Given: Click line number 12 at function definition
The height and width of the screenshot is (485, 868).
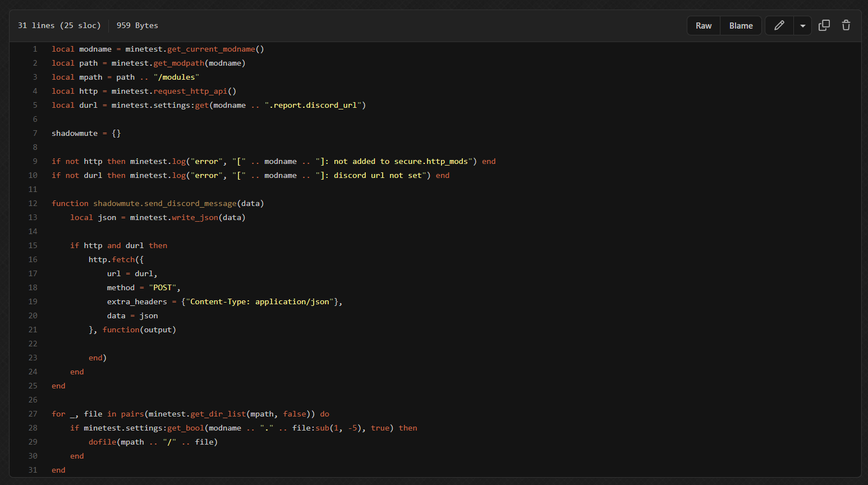Looking at the screenshot, I should [33, 204].
